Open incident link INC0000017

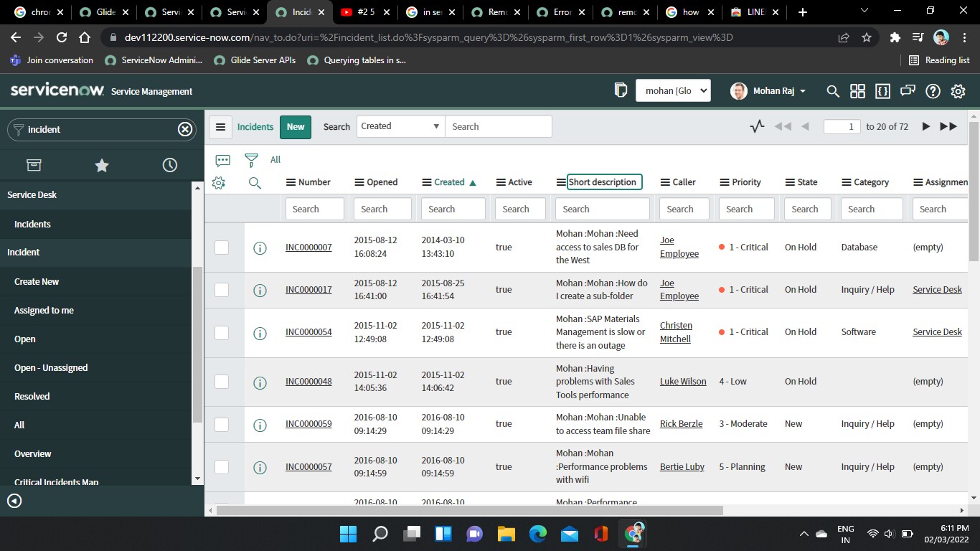pos(308,290)
